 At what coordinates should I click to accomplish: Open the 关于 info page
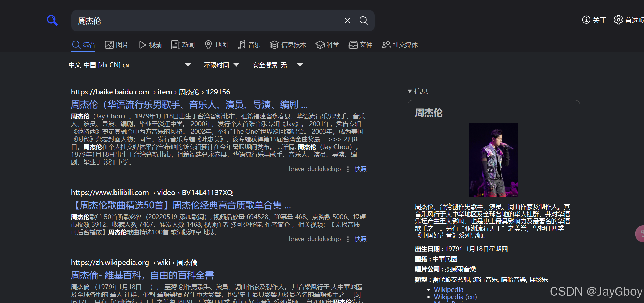594,20
